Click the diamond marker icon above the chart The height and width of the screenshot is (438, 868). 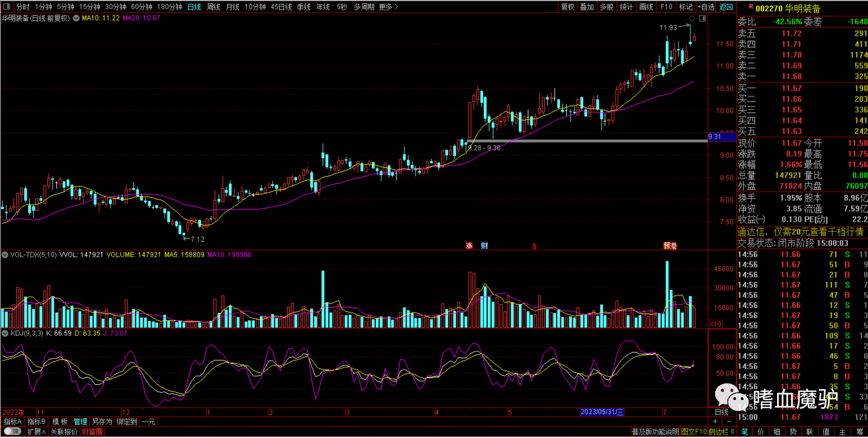(x=692, y=18)
